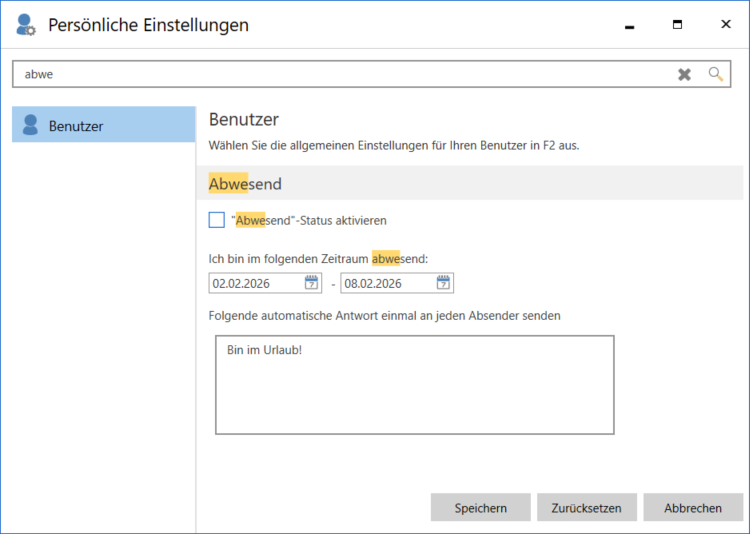Click the Benutzer heading in the main panel

point(244,119)
